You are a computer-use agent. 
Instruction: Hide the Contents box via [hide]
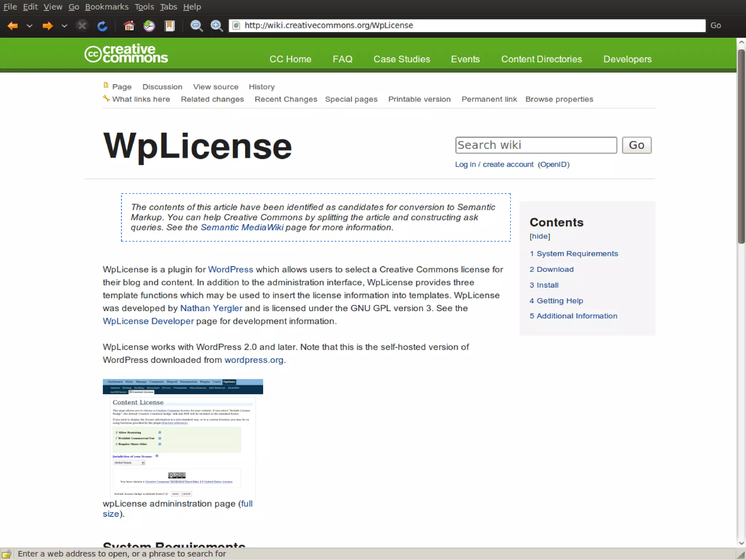click(539, 236)
